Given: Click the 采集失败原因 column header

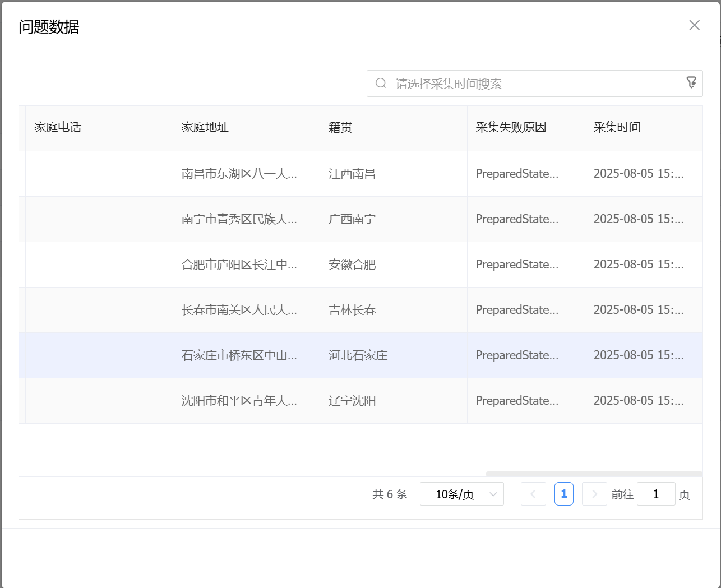Looking at the screenshot, I should click(511, 127).
